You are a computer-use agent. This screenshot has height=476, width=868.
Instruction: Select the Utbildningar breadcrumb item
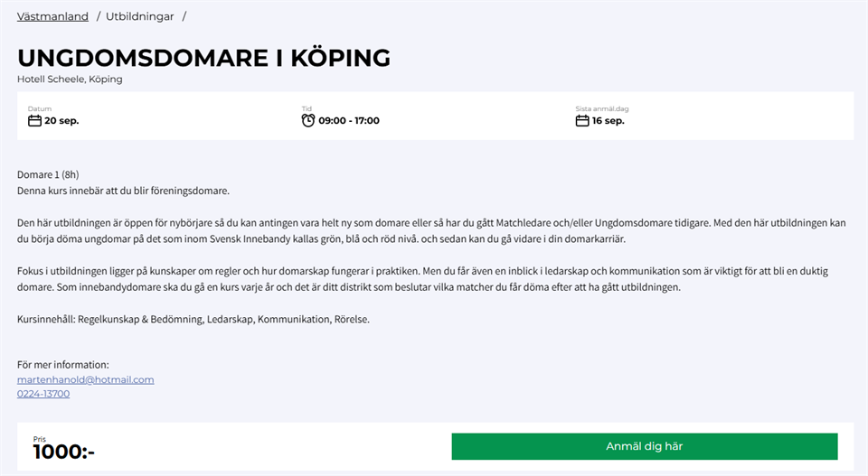point(140,16)
